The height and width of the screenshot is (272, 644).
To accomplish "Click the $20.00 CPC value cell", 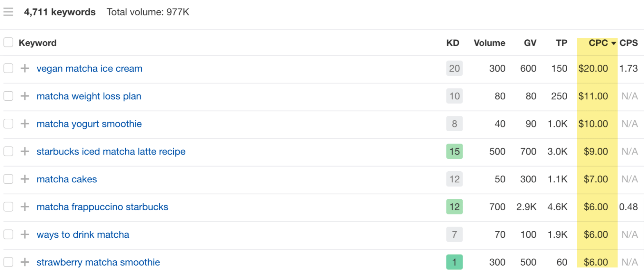I will pos(593,68).
